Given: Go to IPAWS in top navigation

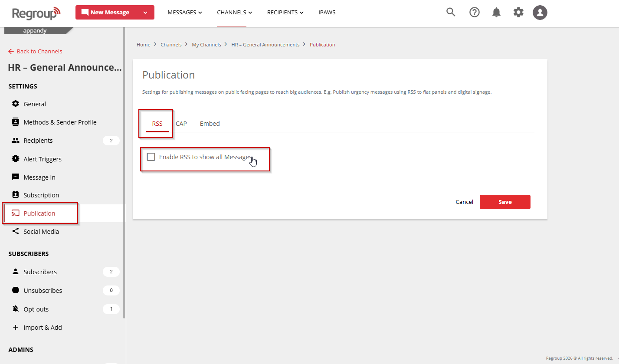Looking at the screenshot, I should tap(327, 13).
